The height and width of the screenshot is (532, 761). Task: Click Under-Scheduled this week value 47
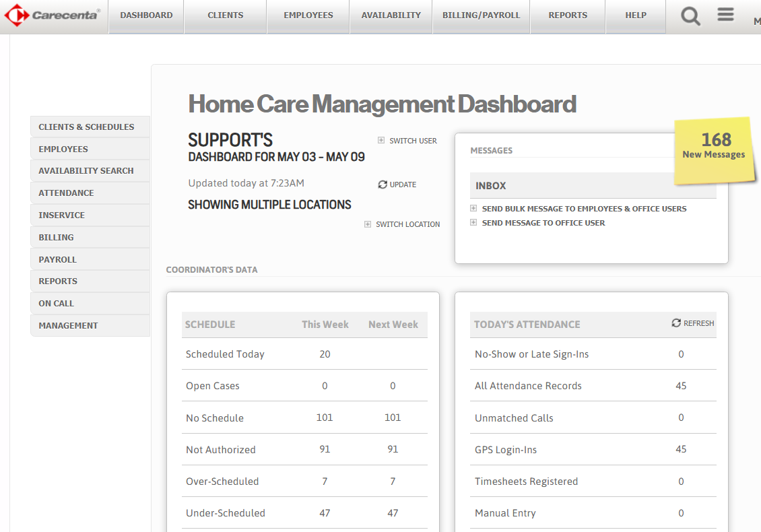pyautogui.click(x=325, y=513)
